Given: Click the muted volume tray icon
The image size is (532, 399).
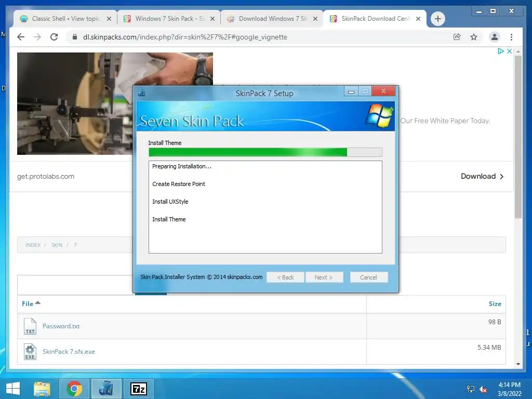Looking at the screenshot, I should [x=483, y=389].
